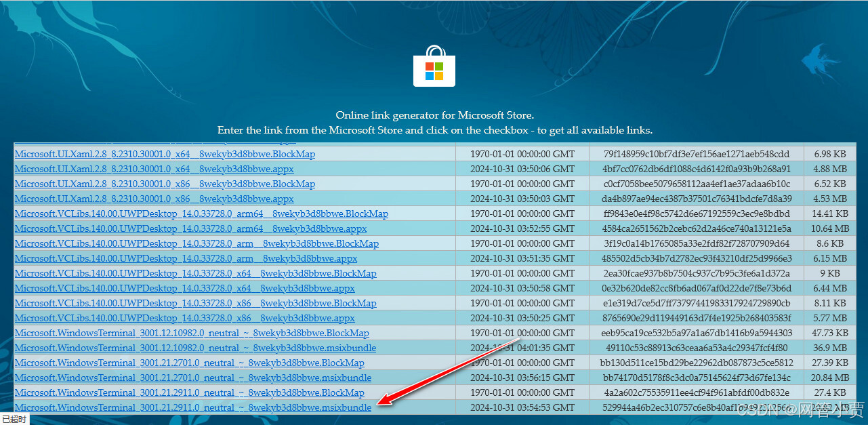Click hash starting 485502d5cb34b7d2
Viewport: 868px width, 425px height.
tap(697, 258)
